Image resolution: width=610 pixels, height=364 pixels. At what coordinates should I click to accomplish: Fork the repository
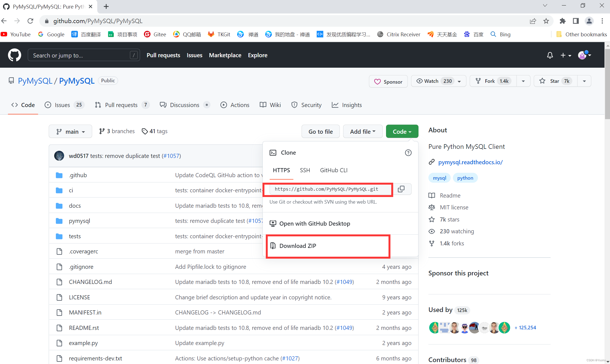coord(493,81)
